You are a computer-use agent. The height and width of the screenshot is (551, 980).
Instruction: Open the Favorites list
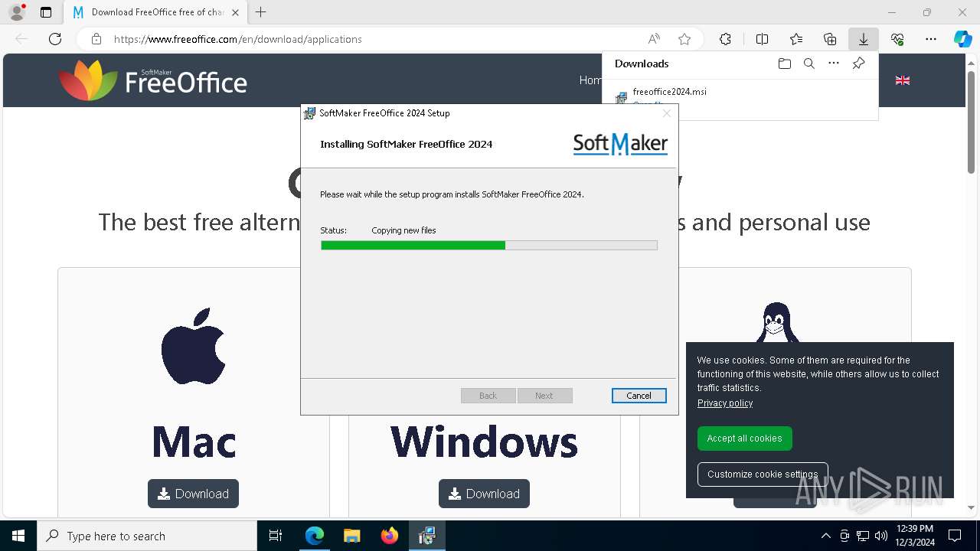point(796,39)
